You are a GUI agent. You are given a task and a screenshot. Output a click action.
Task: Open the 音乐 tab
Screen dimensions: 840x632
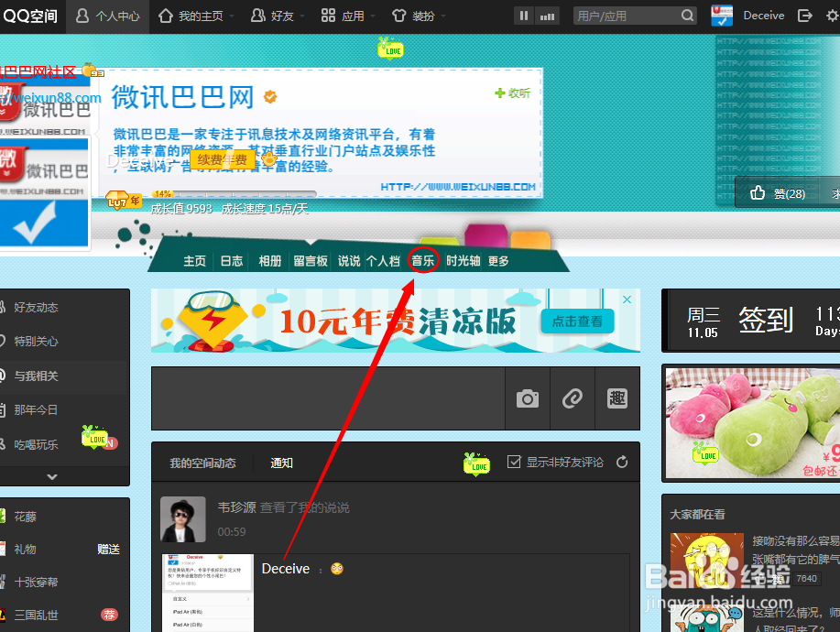[422, 261]
